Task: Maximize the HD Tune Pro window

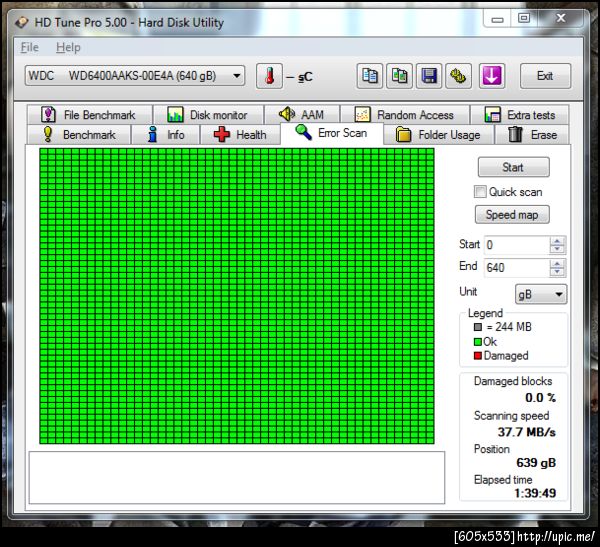Action: click(524, 18)
